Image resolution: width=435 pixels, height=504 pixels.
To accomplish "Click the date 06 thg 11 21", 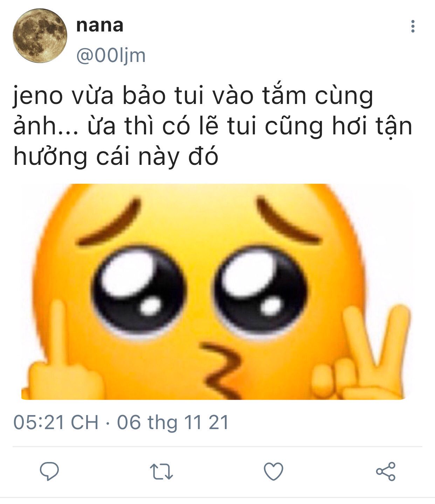I will click(173, 422).
